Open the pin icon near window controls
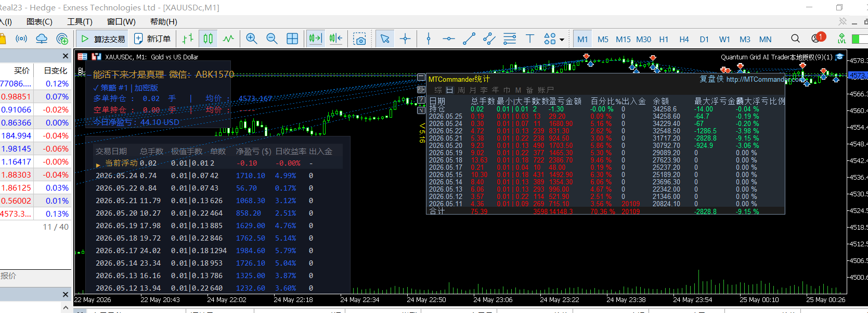The height and width of the screenshot is (313, 868). [843, 21]
